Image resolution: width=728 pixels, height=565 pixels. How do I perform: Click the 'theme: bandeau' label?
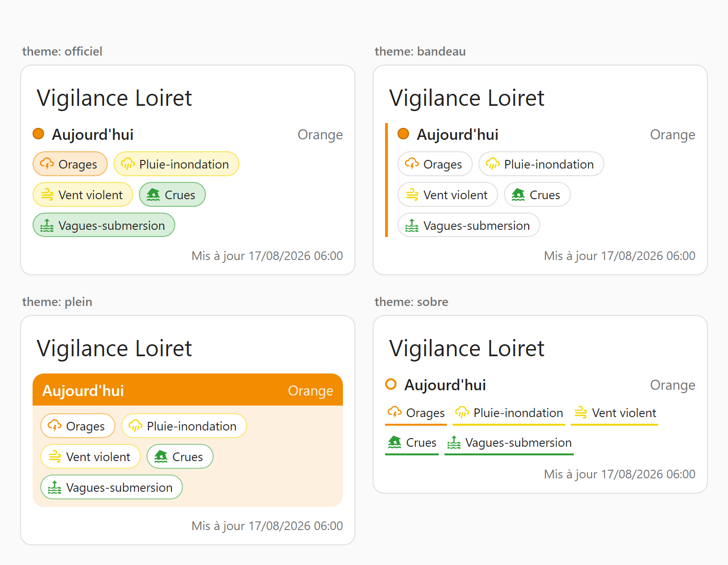click(x=420, y=51)
